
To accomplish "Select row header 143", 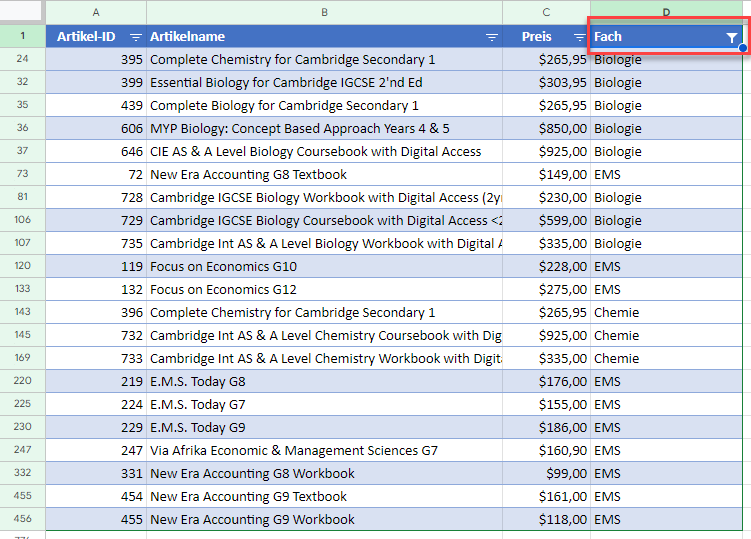I will click(x=23, y=312).
